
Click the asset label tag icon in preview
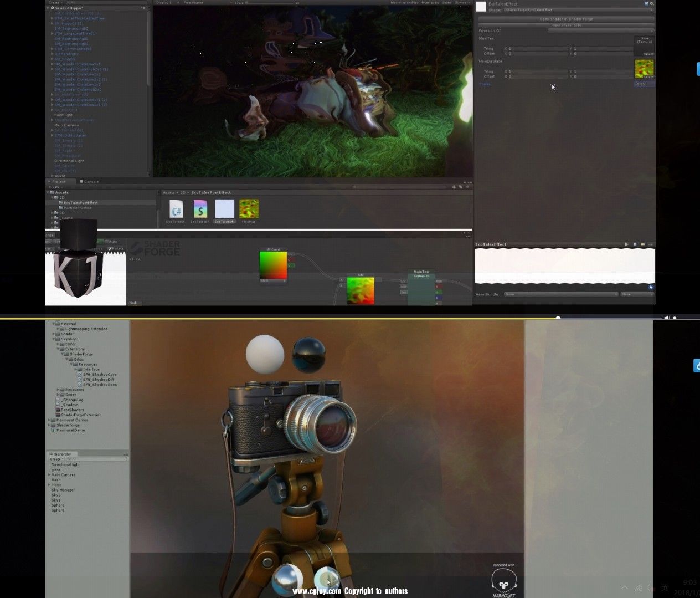(x=651, y=287)
